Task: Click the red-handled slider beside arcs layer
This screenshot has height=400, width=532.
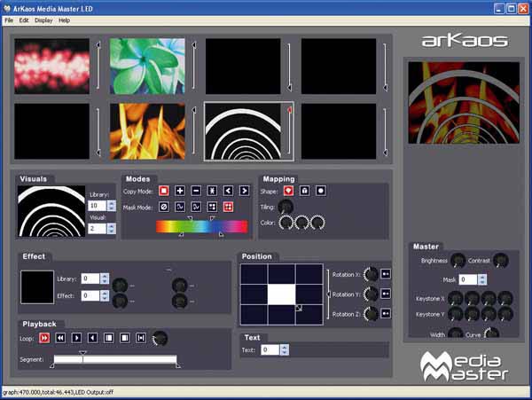Action: (x=289, y=131)
